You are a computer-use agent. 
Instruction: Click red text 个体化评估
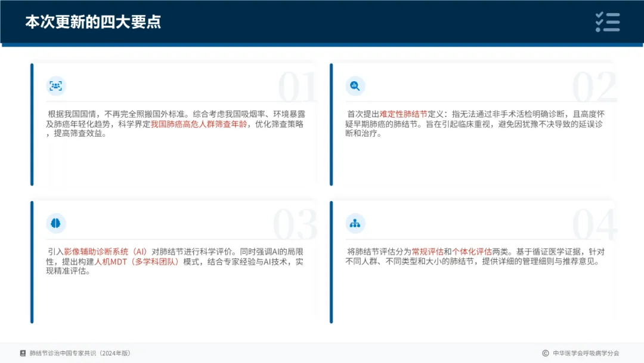pos(472,251)
